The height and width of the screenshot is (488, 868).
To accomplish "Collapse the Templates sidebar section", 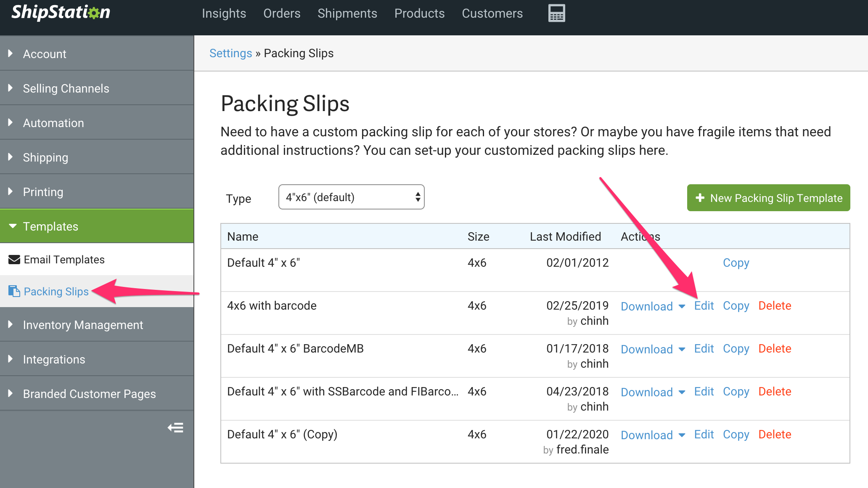I will tap(50, 226).
